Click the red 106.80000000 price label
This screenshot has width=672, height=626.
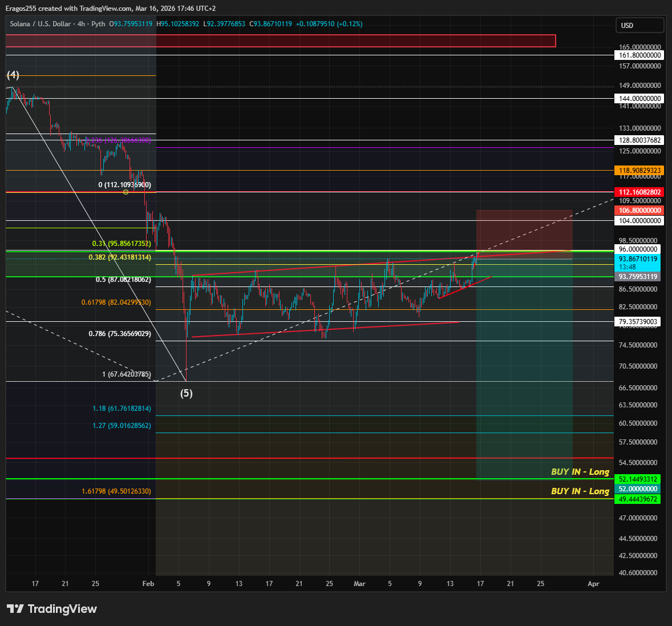point(639,211)
